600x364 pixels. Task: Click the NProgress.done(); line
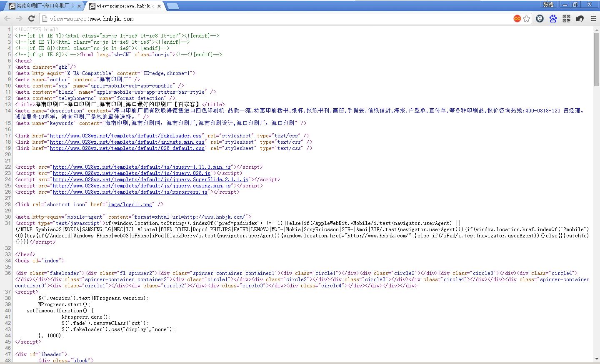pos(86,317)
